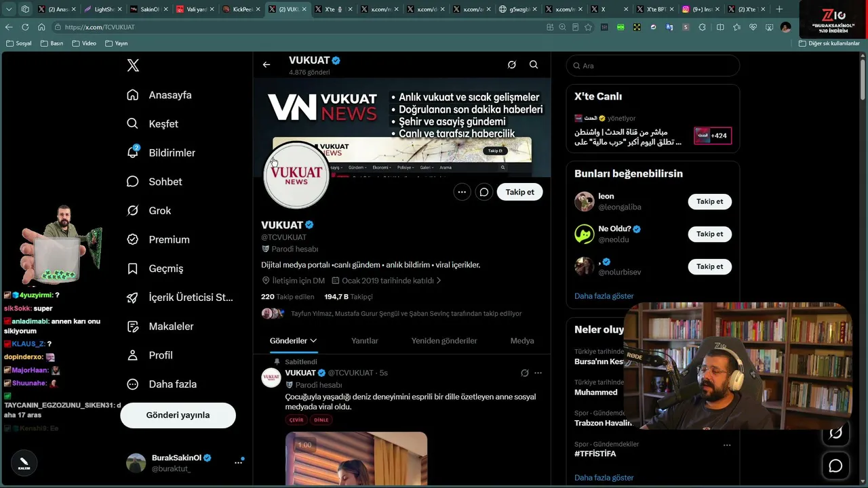This screenshot has width=868, height=488.
Task: Follow leon with Takip et
Action: tap(710, 201)
